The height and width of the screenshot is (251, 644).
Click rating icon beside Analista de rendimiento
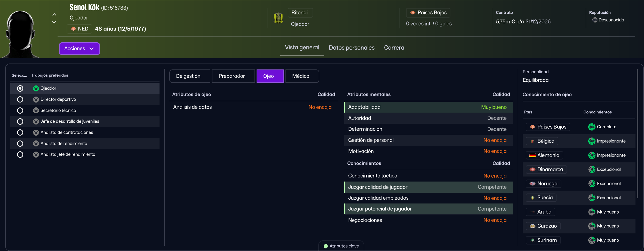[x=36, y=144]
